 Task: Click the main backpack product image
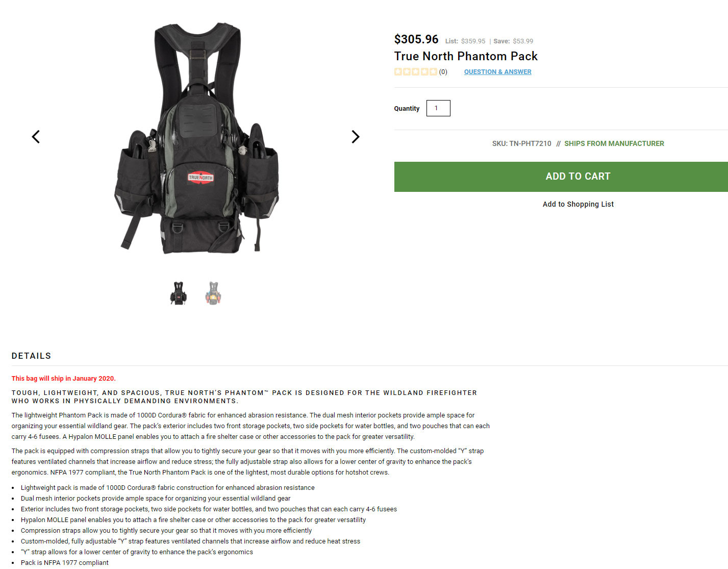[x=196, y=138]
